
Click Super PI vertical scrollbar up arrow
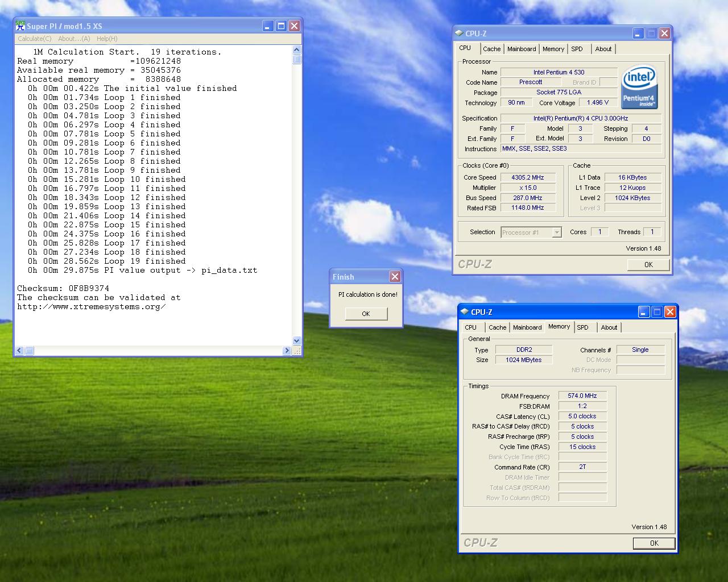pyautogui.click(x=296, y=50)
